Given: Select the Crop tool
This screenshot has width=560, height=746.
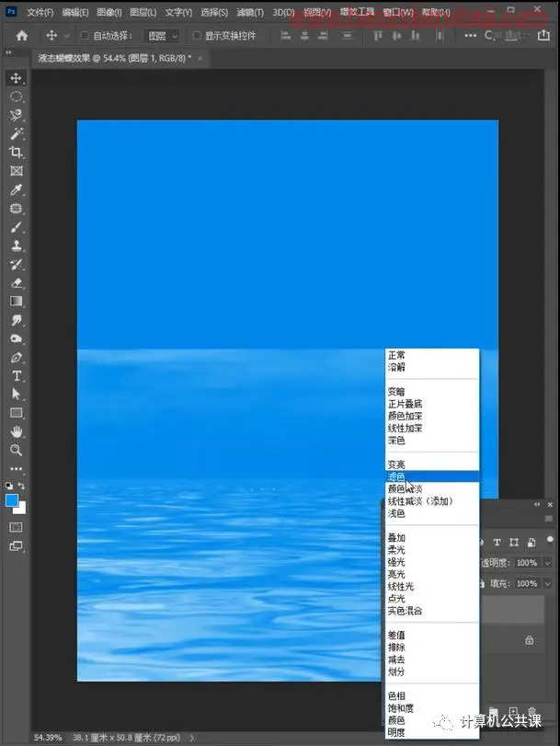Looking at the screenshot, I should pyautogui.click(x=17, y=153).
